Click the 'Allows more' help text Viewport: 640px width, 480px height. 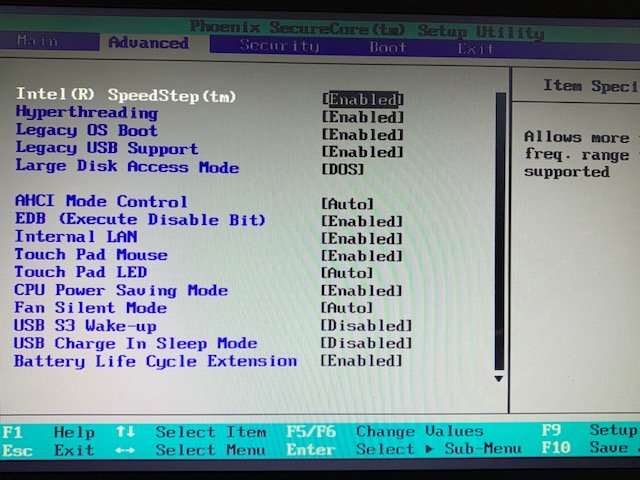(x=577, y=137)
